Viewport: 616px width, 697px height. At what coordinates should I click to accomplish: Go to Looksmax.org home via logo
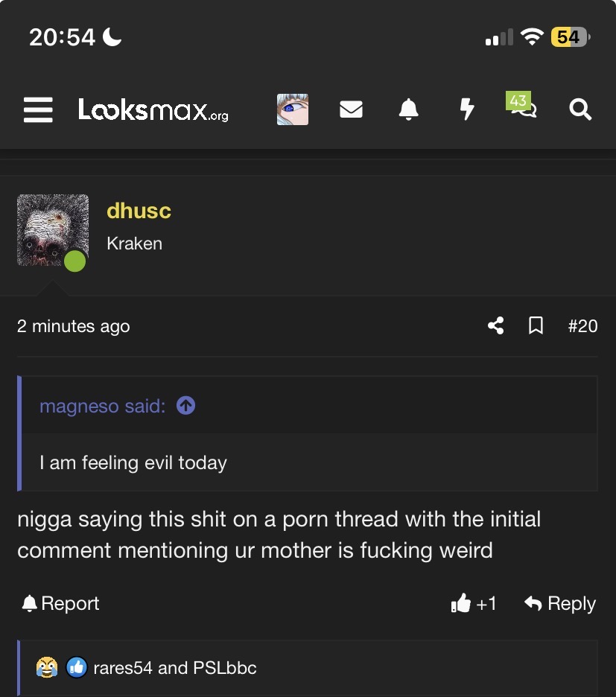[153, 109]
